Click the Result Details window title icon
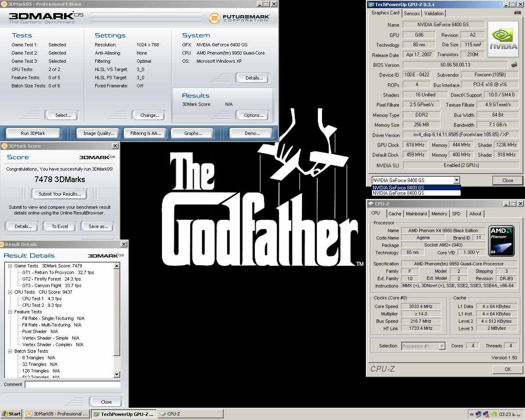This screenshot has height=420, width=525. point(2,244)
